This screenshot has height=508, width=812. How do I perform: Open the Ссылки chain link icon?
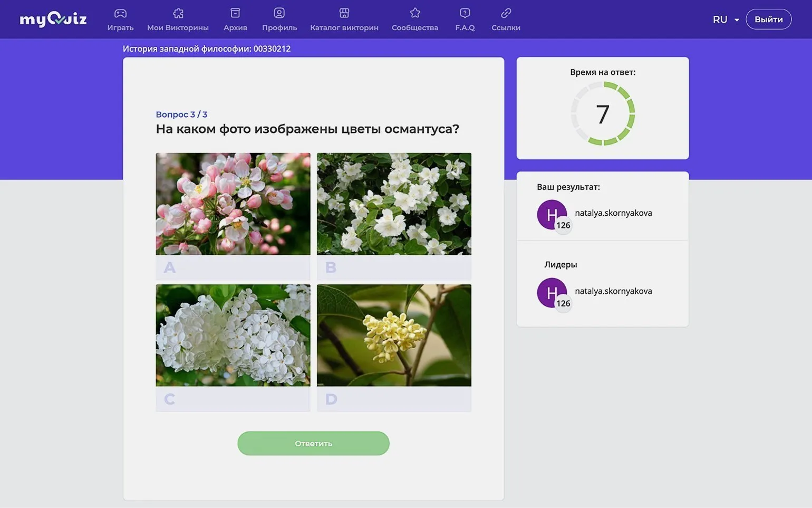(506, 13)
